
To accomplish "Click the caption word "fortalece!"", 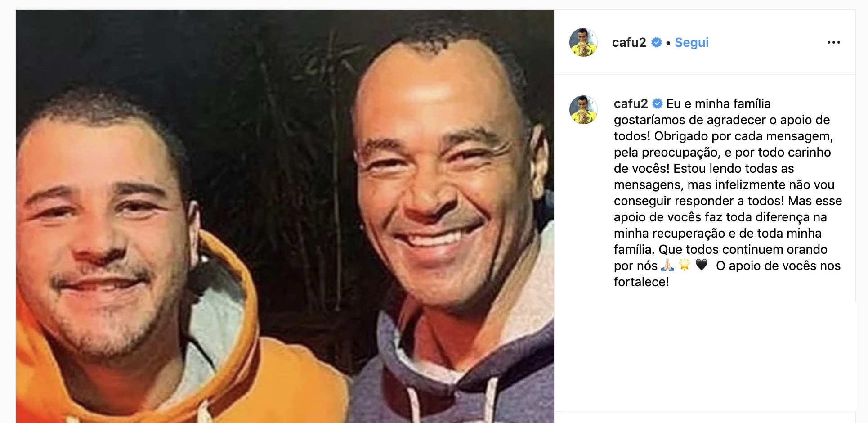I will click(x=641, y=282).
